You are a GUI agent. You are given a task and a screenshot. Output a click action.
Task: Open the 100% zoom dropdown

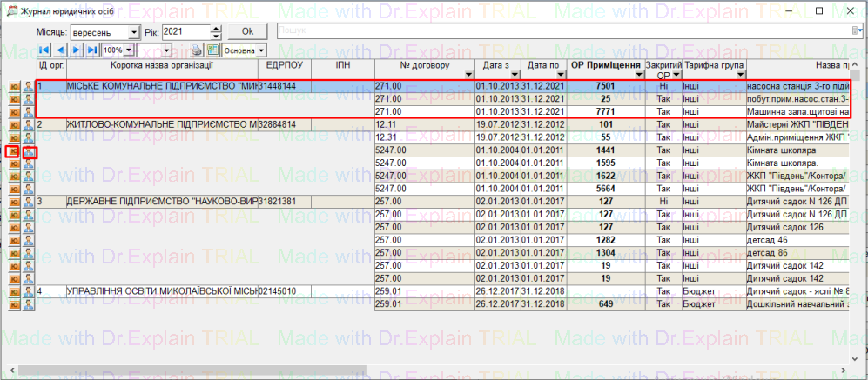130,50
